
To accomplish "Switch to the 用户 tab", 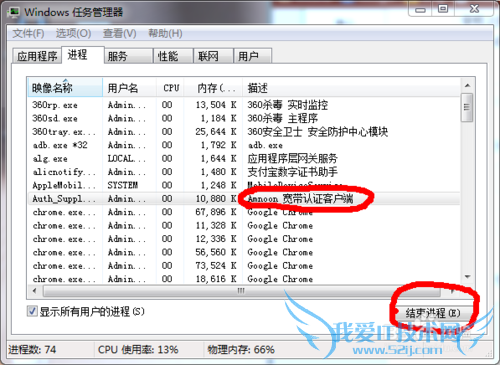I will click(253, 56).
